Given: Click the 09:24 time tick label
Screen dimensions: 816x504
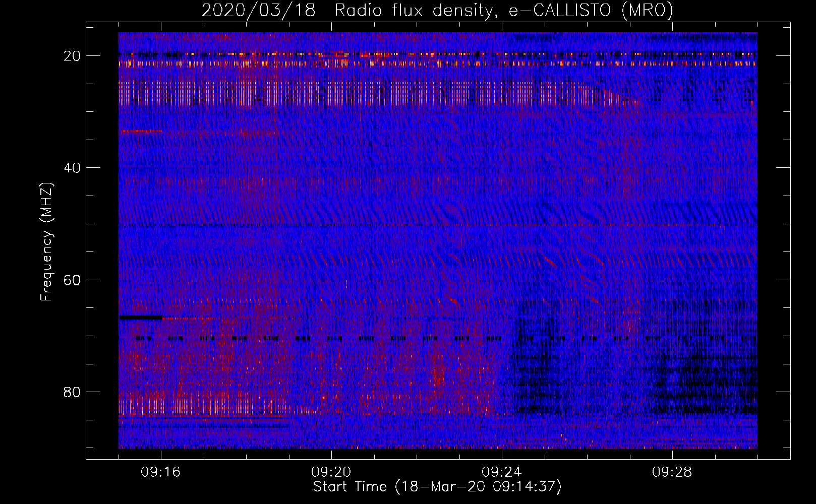Looking at the screenshot, I should (502, 472).
